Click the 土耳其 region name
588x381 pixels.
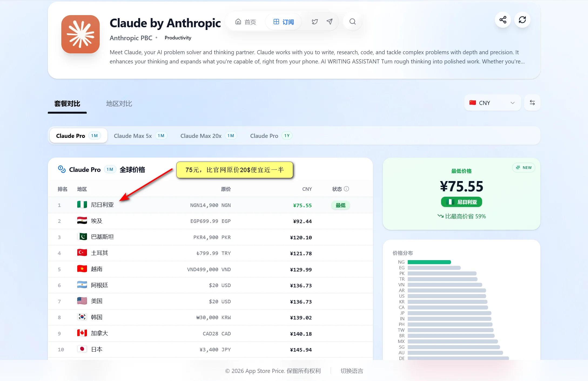click(100, 253)
